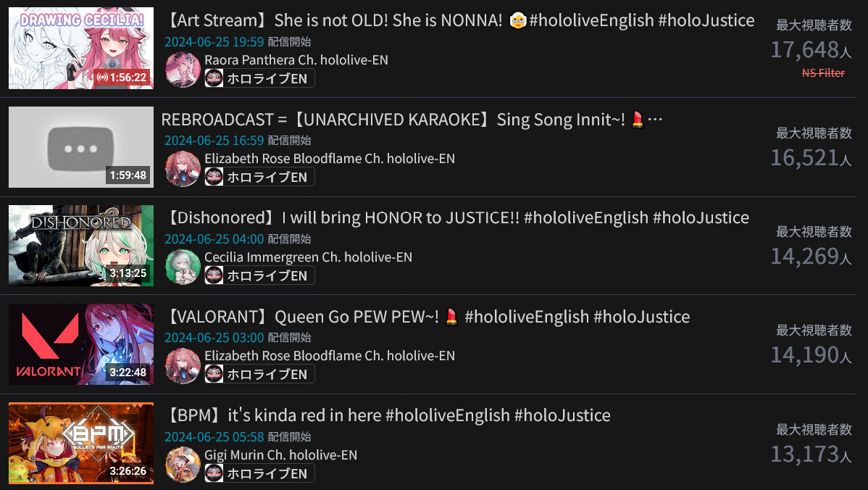
Task: Click the ホロライブEN tag under Cecilia Immergreen
Action: click(x=259, y=275)
